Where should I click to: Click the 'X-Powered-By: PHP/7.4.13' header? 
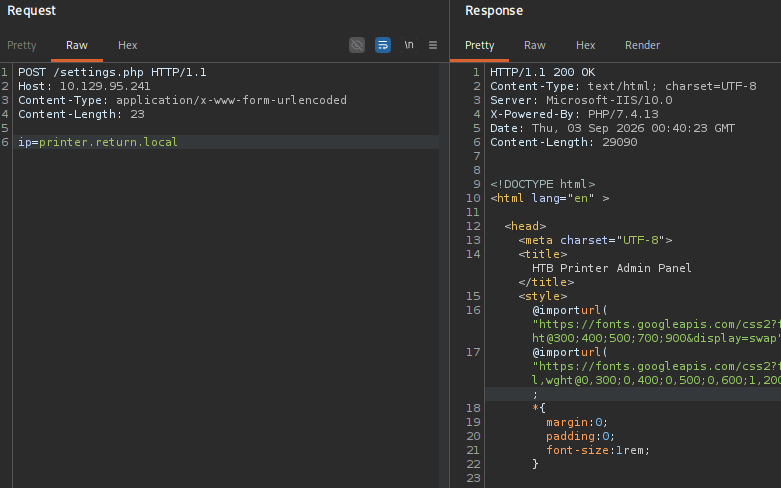[574, 114]
